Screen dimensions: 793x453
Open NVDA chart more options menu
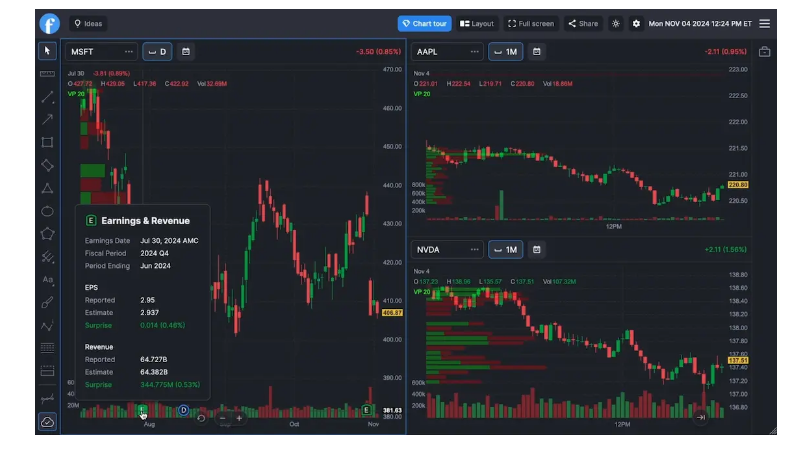point(474,250)
